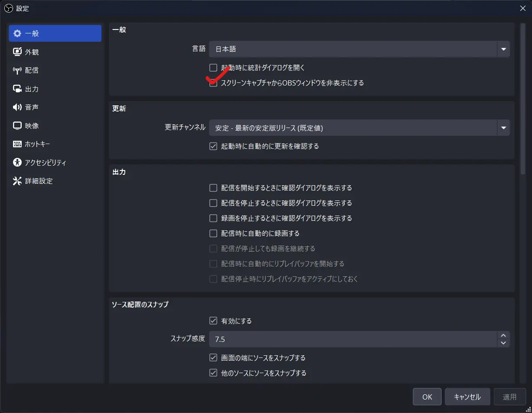Click the 配信 (Stream) antenna icon

click(x=16, y=70)
